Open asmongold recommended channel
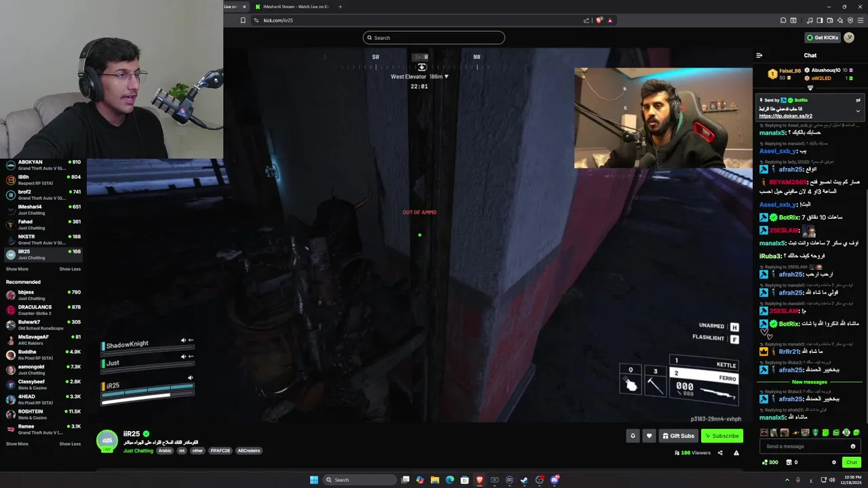The height and width of the screenshot is (488, 868). tap(43, 369)
